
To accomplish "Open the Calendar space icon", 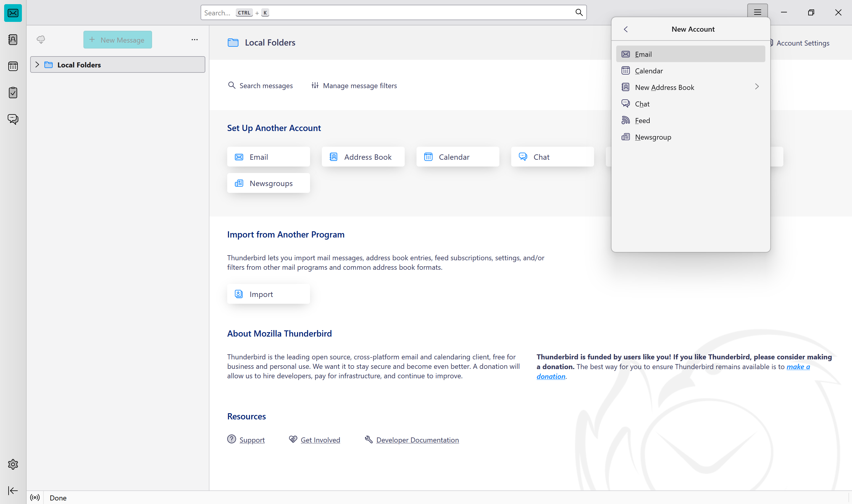I will pyautogui.click(x=13, y=66).
